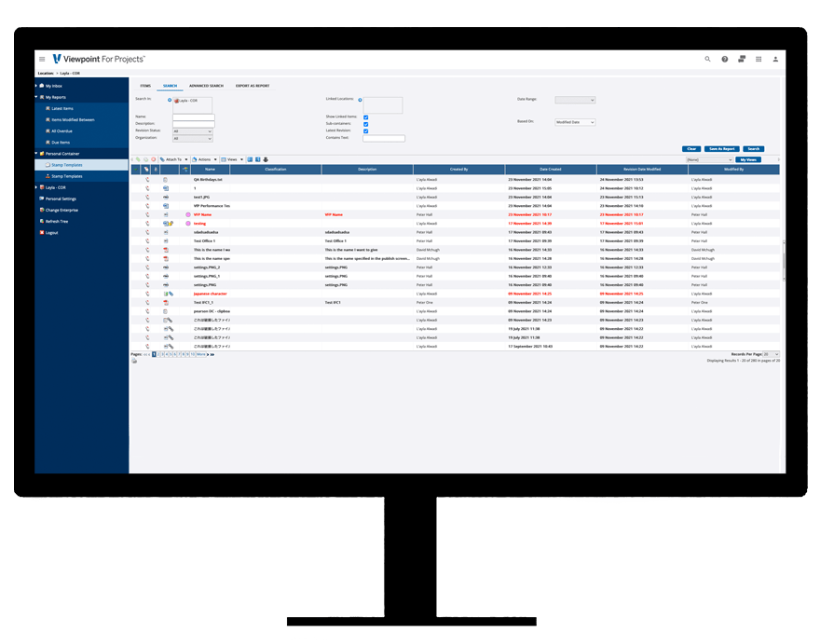
Task: Select Latest Items report in sidebar
Action: coord(62,108)
